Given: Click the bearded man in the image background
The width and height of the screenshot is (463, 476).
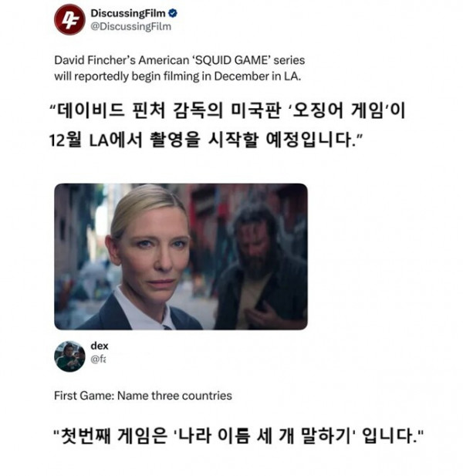Looking at the screenshot, I should click(x=261, y=267).
